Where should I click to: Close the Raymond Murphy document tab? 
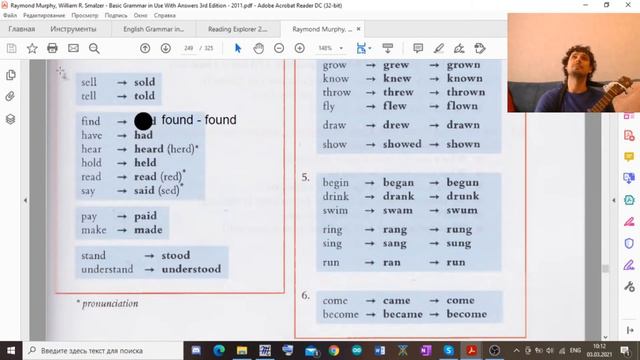(x=358, y=29)
